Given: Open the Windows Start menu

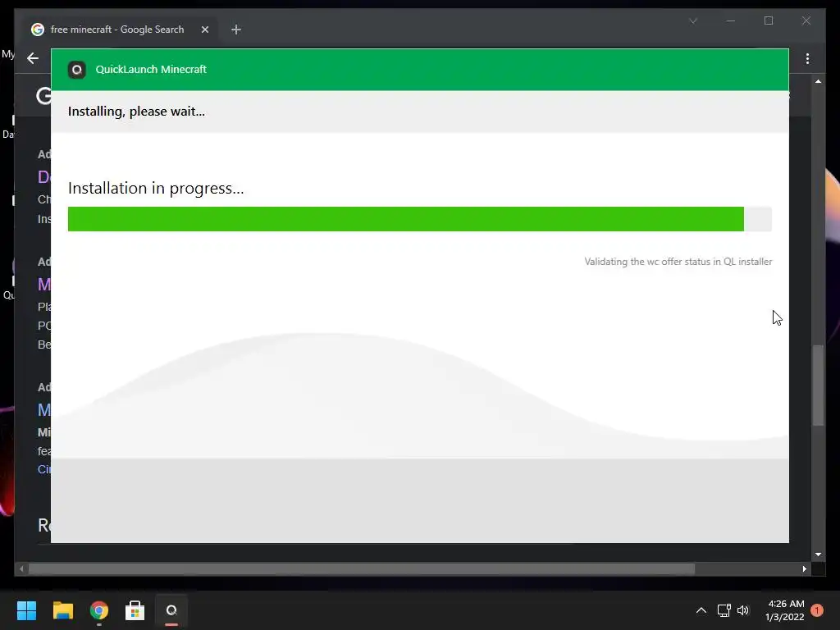Looking at the screenshot, I should point(26,610).
